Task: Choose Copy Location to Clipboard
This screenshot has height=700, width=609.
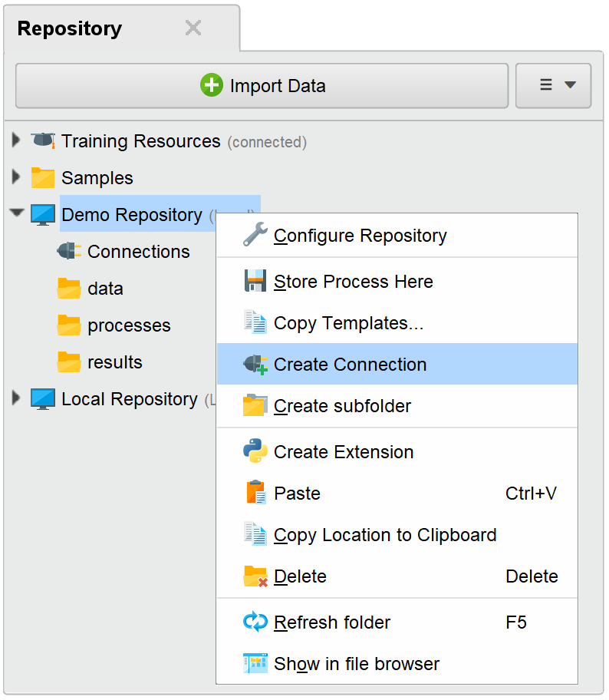Action: point(385,534)
